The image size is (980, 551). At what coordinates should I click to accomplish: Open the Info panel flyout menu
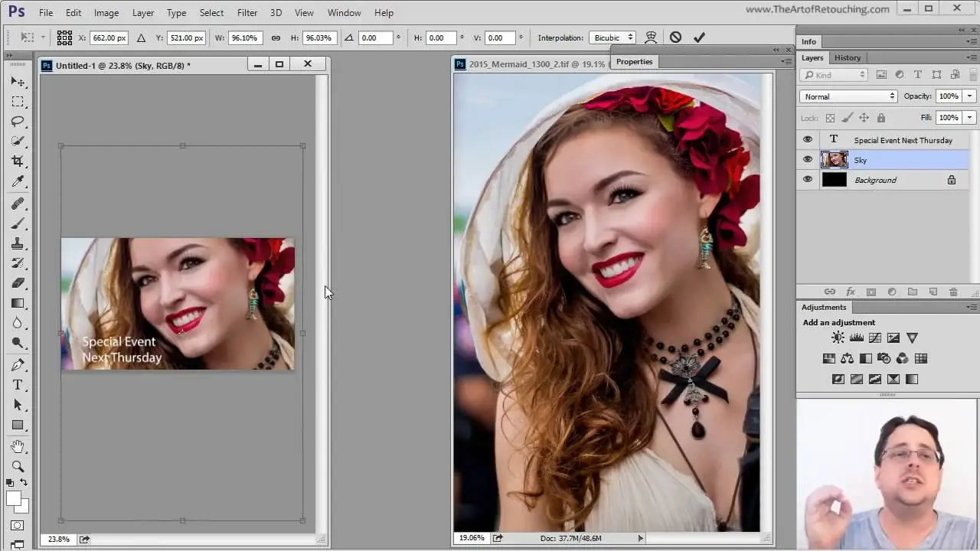(972, 42)
